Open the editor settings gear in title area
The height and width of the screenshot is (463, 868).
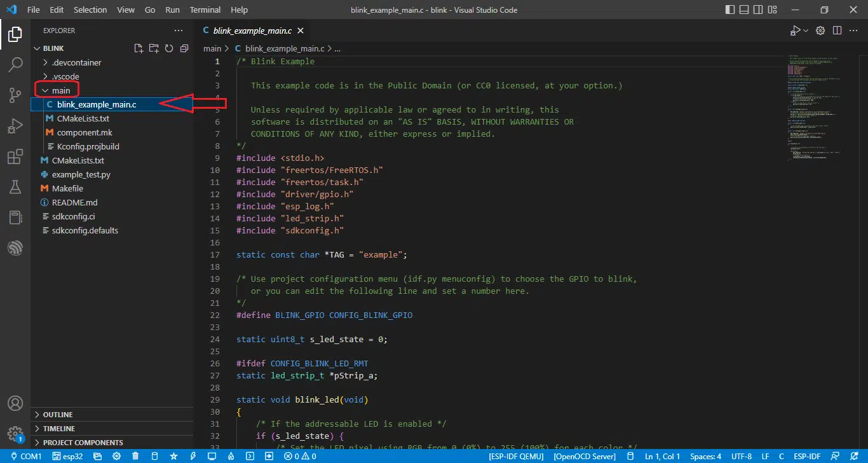coord(820,31)
